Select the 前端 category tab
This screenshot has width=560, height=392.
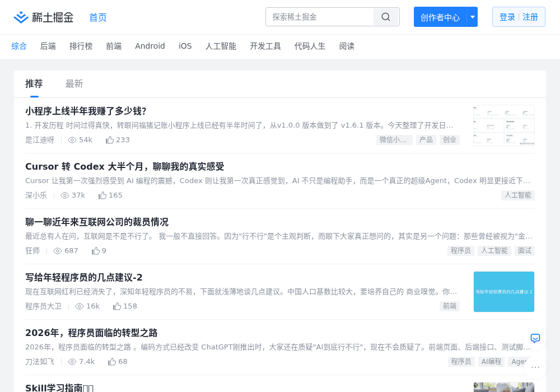[114, 46]
